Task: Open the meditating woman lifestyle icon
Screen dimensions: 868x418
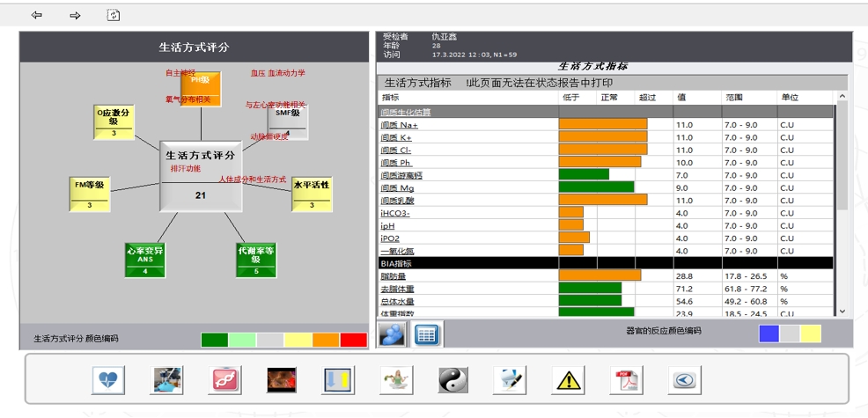Action: [x=396, y=380]
